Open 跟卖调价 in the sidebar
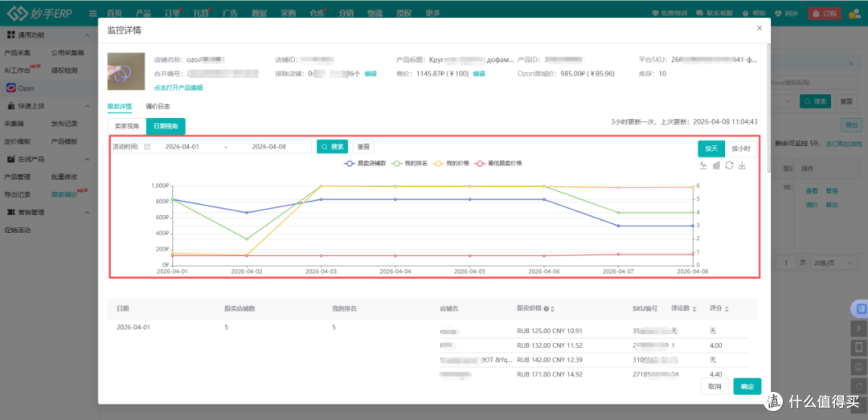Image resolution: width=868 pixels, height=420 pixels. 63,194
